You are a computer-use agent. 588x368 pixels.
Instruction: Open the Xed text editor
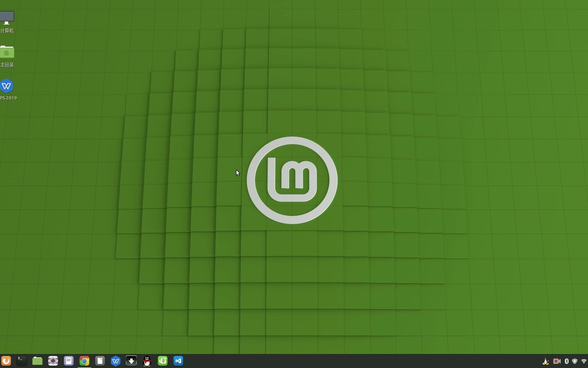(x=68, y=361)
